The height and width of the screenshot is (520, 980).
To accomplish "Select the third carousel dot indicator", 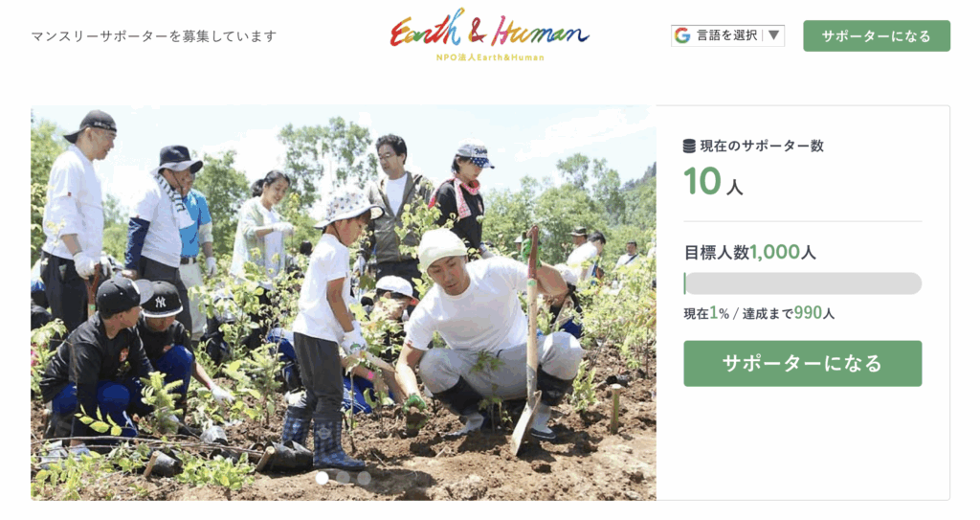I will (x=365, y=478).
